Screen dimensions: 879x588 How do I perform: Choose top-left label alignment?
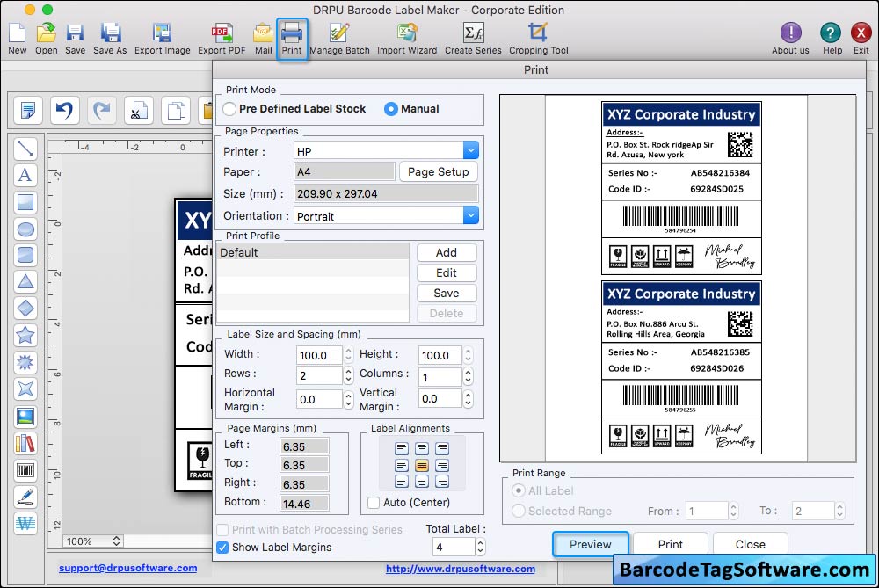tap(402, 448)
